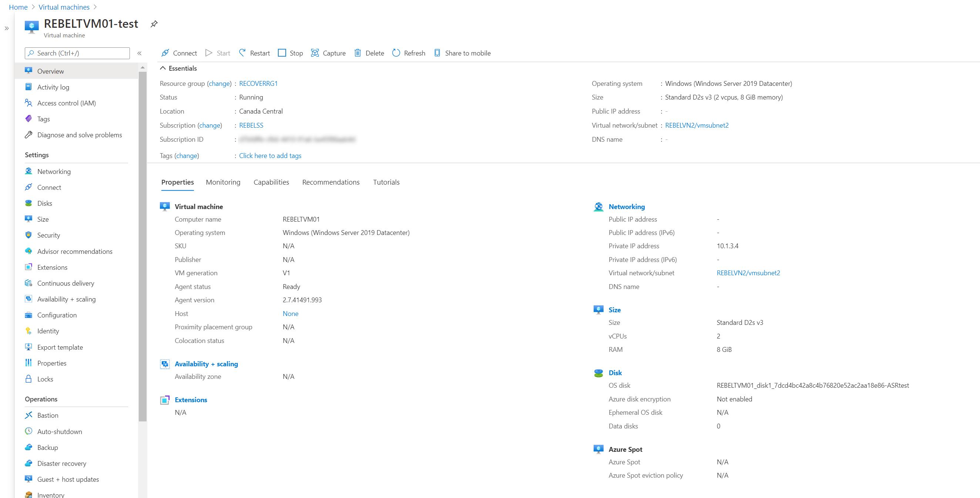980x498 pixels.
Task: Open Networking section heading link
Action: (x=627, y=206)
